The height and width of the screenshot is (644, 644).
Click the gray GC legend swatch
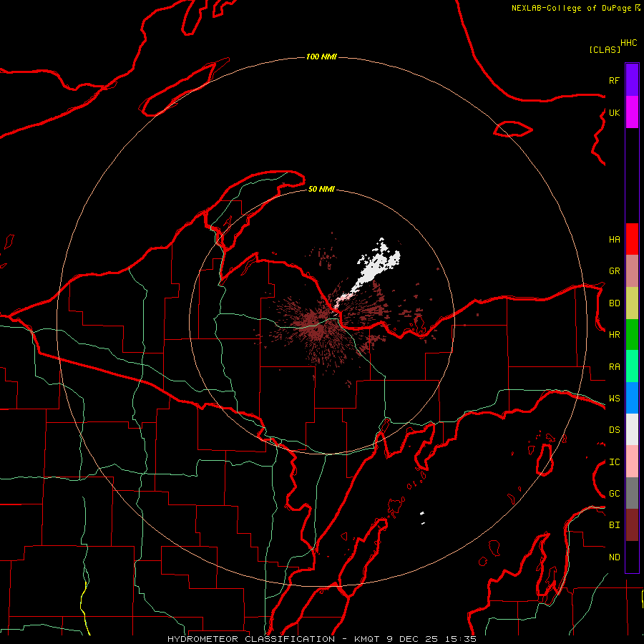[x=632, y=493]
